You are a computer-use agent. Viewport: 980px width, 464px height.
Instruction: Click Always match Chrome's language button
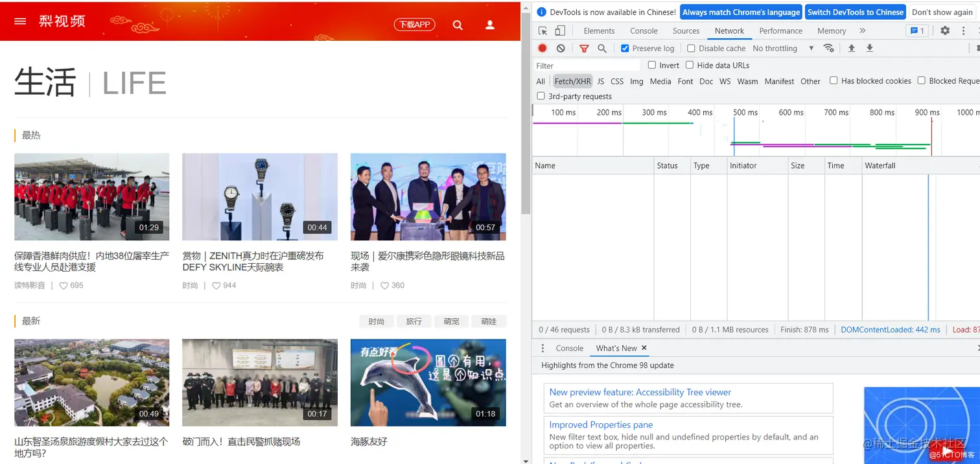pyautogui.click(x=741, y=12)
